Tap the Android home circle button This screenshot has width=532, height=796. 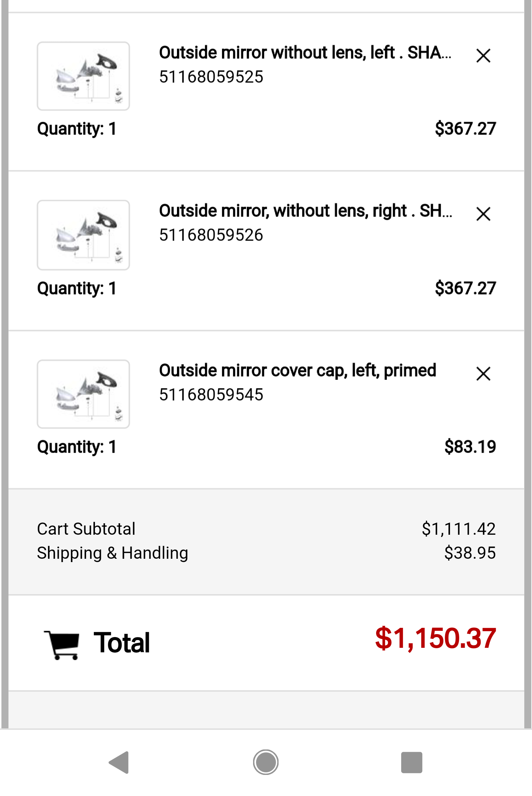coord(266,762)
